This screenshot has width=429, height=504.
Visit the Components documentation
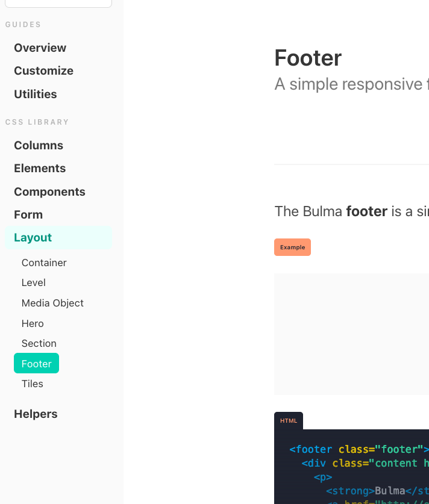point(49,191)
